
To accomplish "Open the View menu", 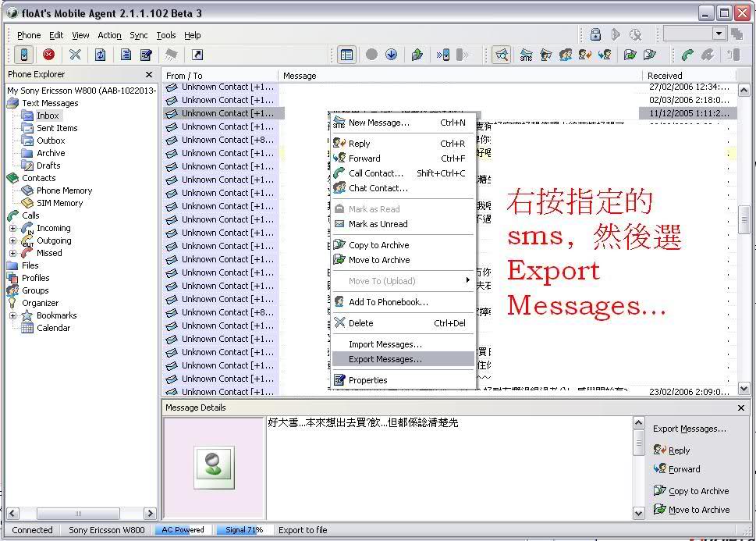I will click(80, 35).
